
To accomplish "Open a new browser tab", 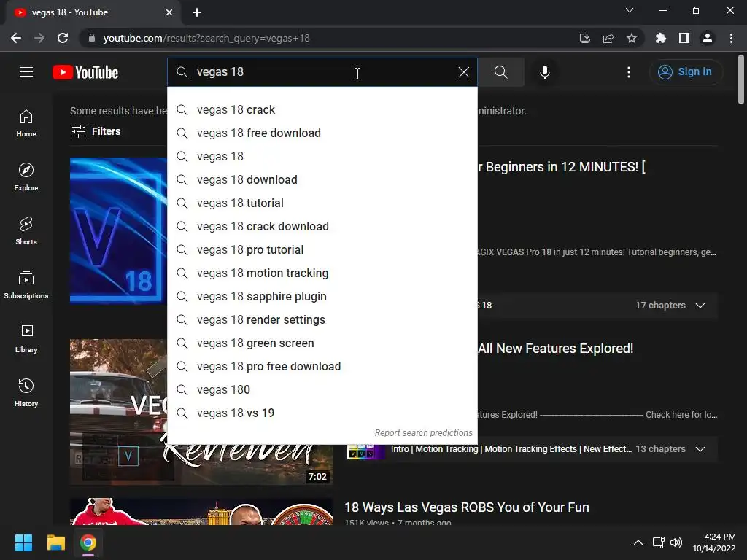I will pyautogui.click(x=197, y=12).
